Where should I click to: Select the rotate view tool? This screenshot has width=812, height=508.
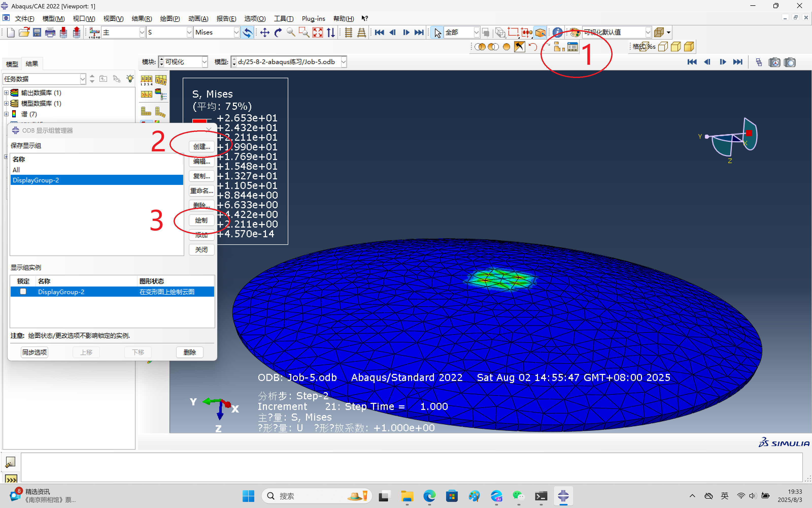278,33
